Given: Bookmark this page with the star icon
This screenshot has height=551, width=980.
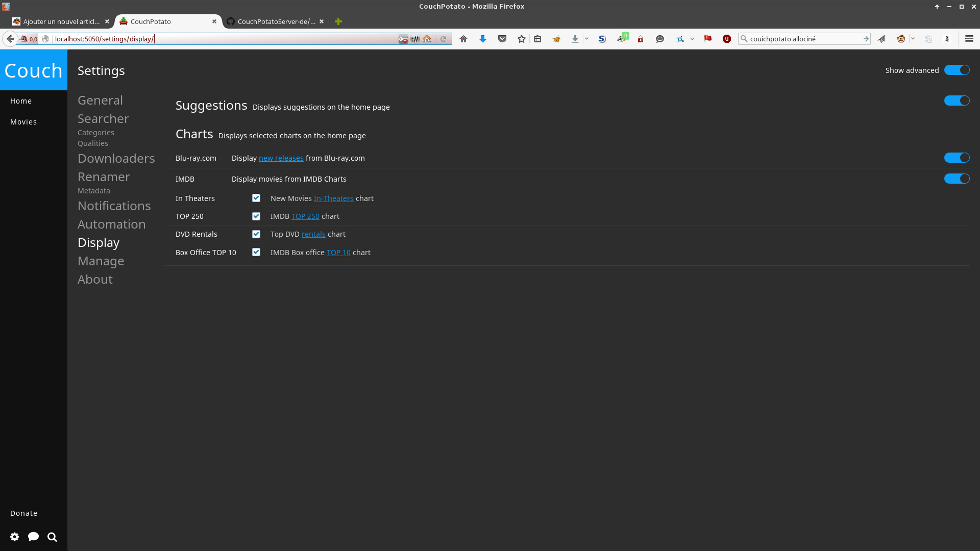Looking at the screenshot, I should point(521,39).
